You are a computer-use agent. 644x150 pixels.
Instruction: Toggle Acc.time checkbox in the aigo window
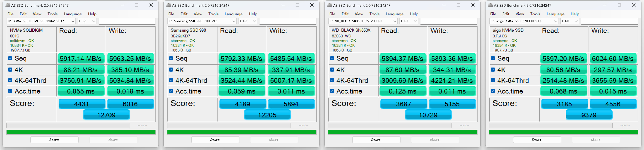[493, 91]
